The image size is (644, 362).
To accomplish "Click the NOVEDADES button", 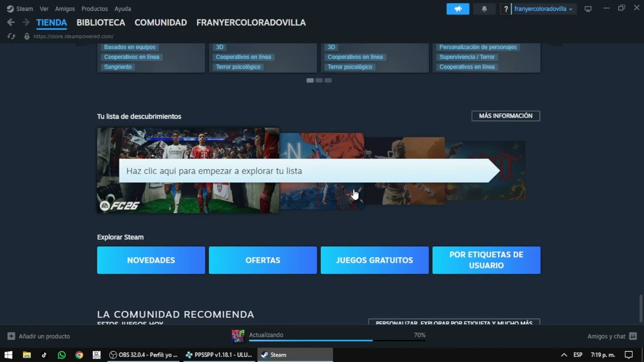I will click(151, 260).
